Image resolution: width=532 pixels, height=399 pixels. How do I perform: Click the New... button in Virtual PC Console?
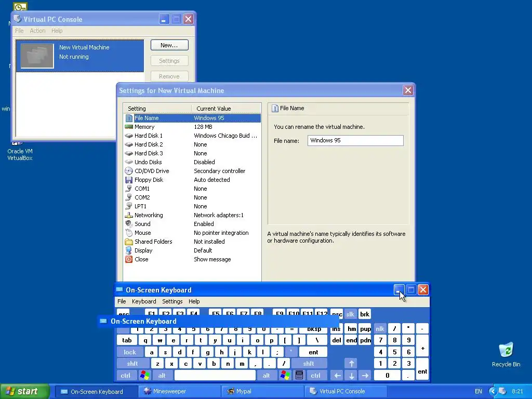(169, 45)
